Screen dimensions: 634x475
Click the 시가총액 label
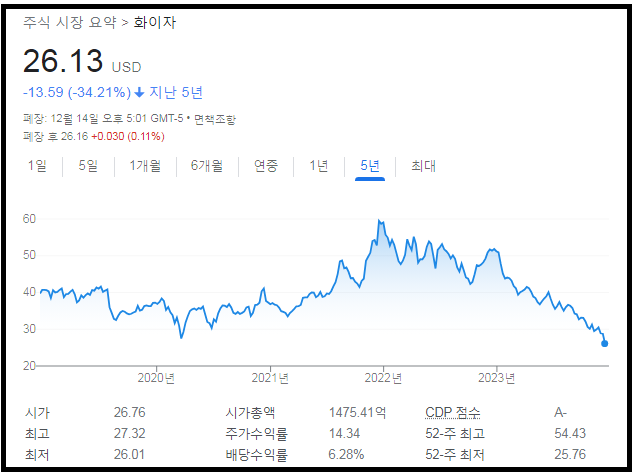[250, 413]
